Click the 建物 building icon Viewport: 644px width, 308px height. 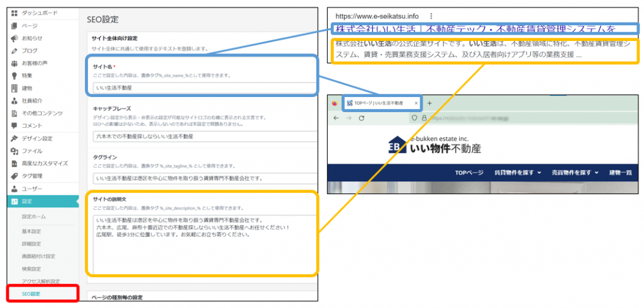(x=14, y=88)
